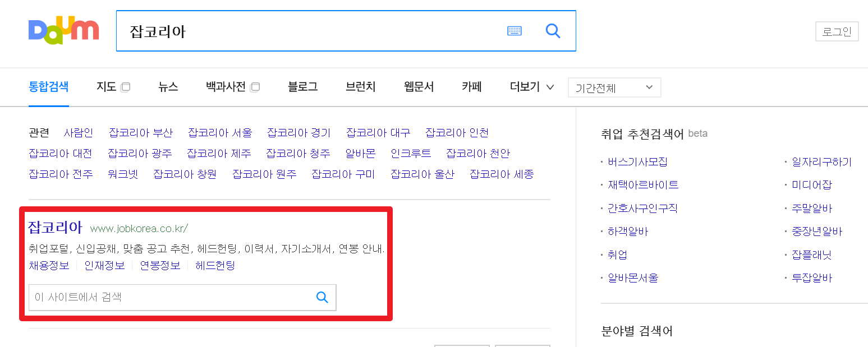The height and width of the screenshot is (347, 868).
Task: Click related search 사람인
Action: coord(79,133)
